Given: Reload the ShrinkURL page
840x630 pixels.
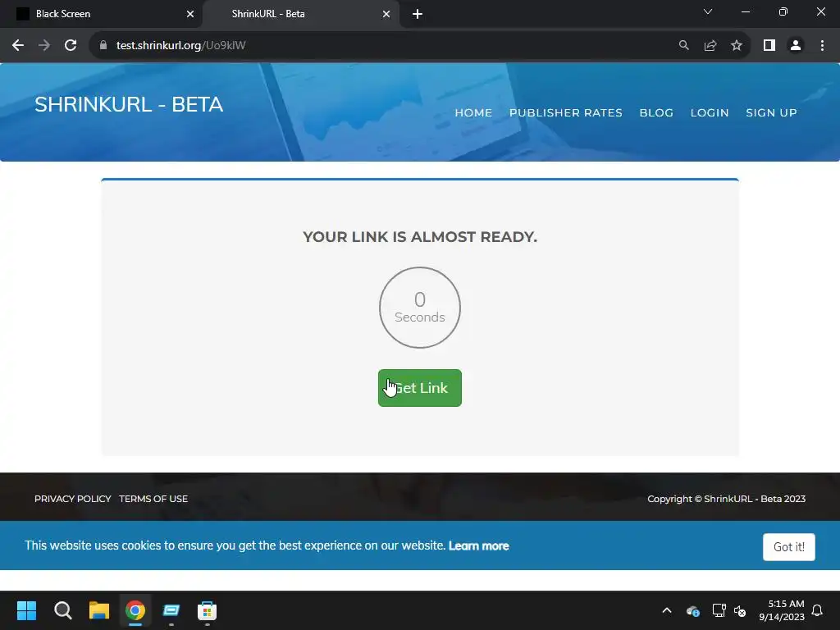Looking at the screenshot, I should click(x=71, y=46).
